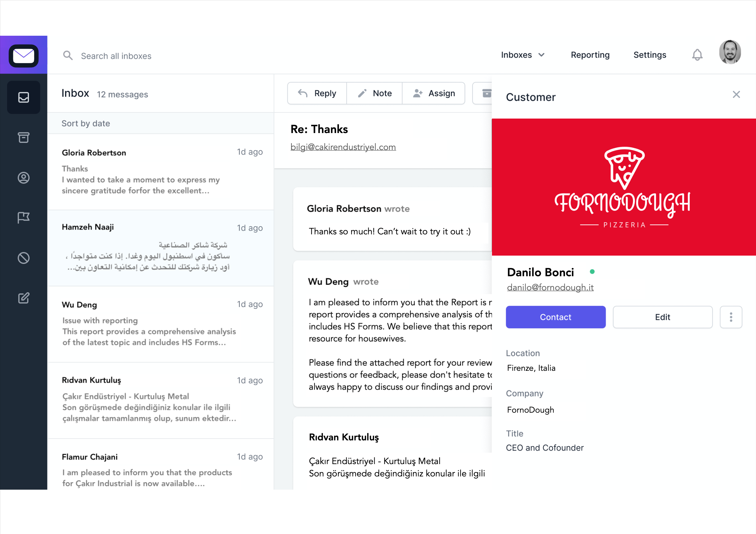756x534 pixels.
Task: Click the notifications bell icon
Action: pos(697,55)
